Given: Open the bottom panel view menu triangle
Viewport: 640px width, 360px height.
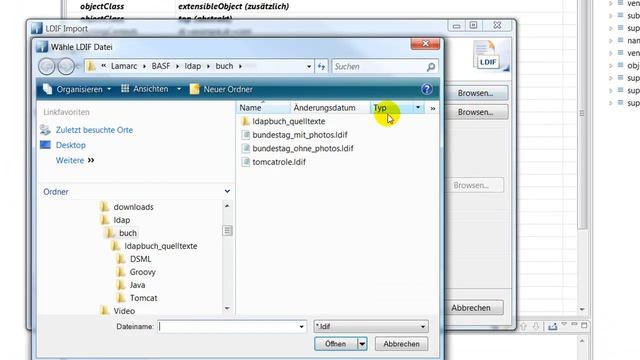Looking at the screenshot, I should pos(564,324).
